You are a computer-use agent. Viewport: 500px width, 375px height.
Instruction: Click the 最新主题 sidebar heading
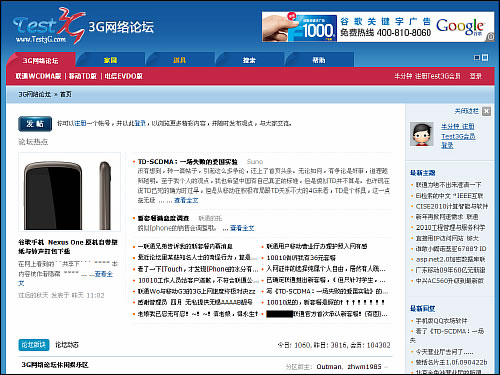422,173
